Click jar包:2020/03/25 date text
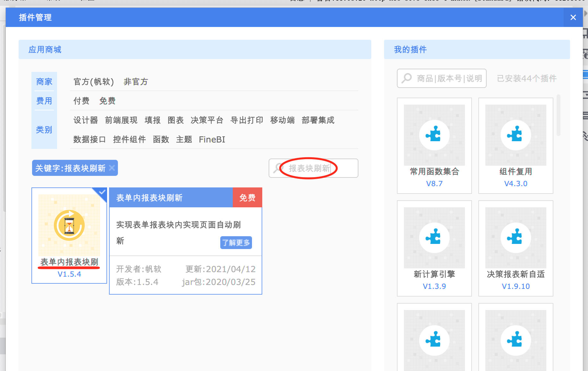Image resolution: width=588 pixels, height=371 pixels. [219, 282]
